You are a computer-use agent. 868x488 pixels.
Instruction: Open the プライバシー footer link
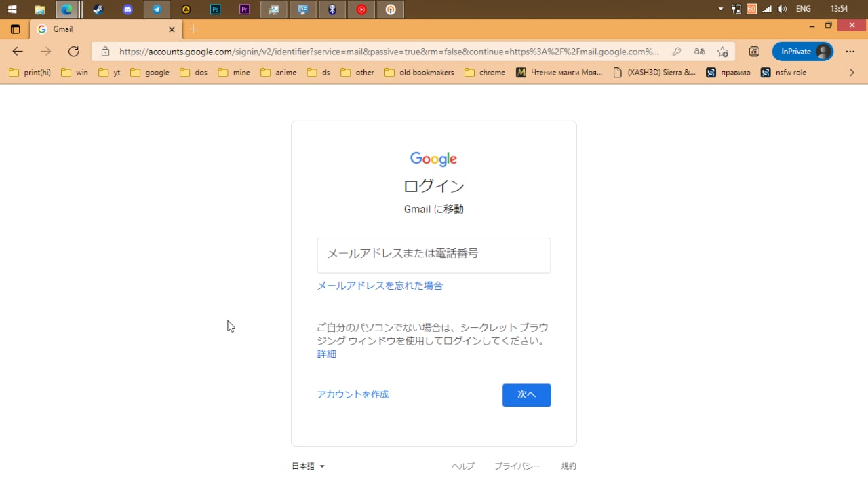[517, 466]
